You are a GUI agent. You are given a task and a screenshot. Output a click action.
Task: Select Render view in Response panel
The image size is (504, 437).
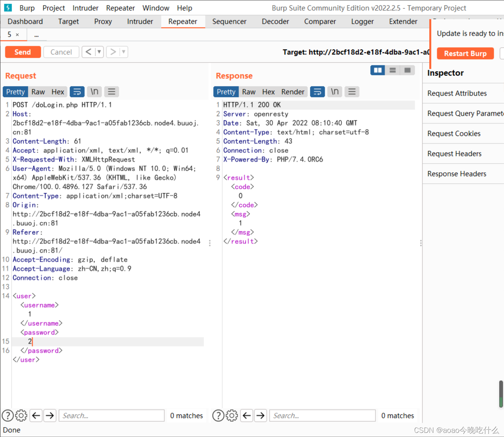tap(293, 92)
